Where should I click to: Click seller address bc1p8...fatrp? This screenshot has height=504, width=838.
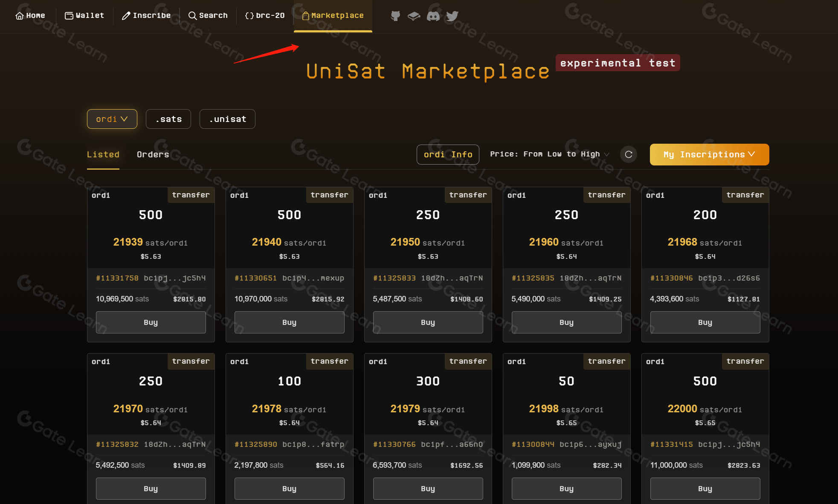coord(313,444)
